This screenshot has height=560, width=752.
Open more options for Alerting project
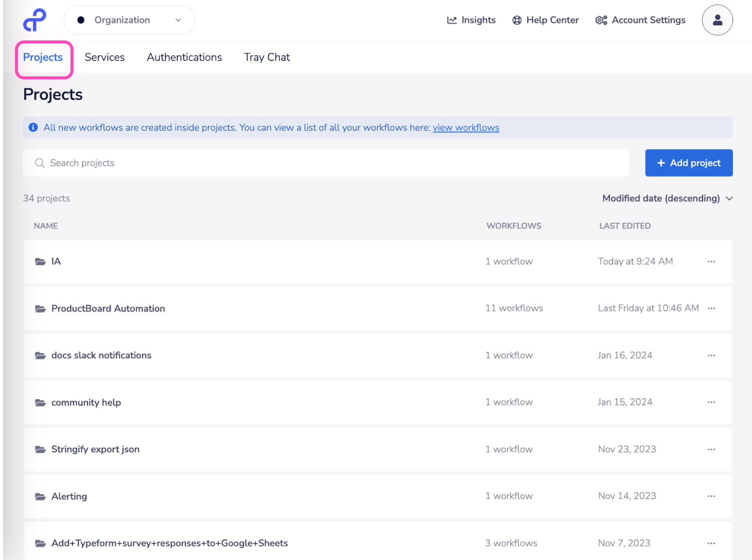pyautogui.click(x=711, y=496)
